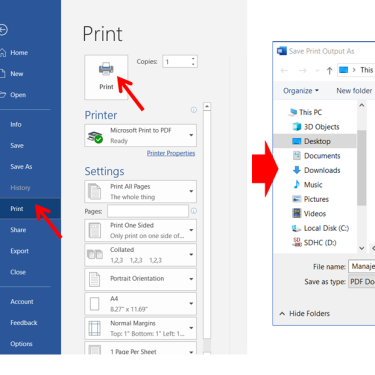Click navigation pane scroll up arrow
The width and height of the screenshot is (375, 375).
pos(362,105)
